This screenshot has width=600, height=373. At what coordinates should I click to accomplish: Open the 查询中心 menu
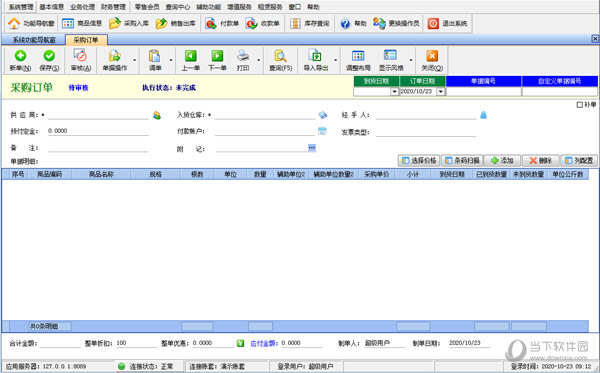(x=178, y=7)
